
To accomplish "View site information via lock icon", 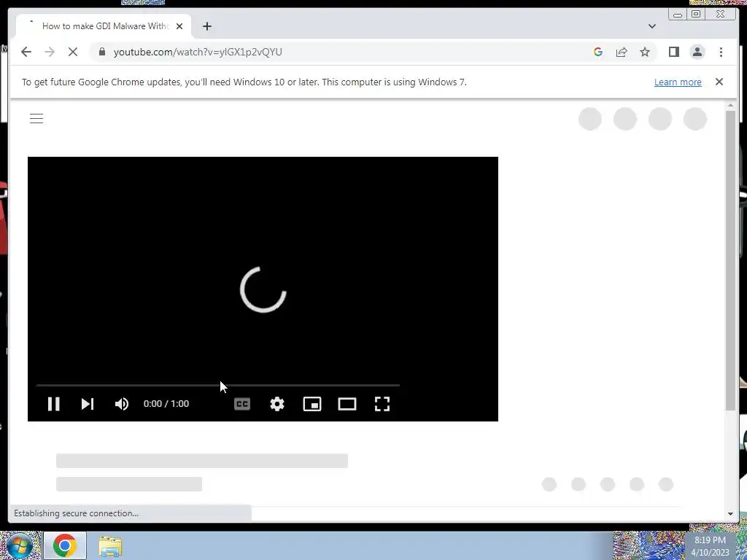I will [x=101, y=52].
